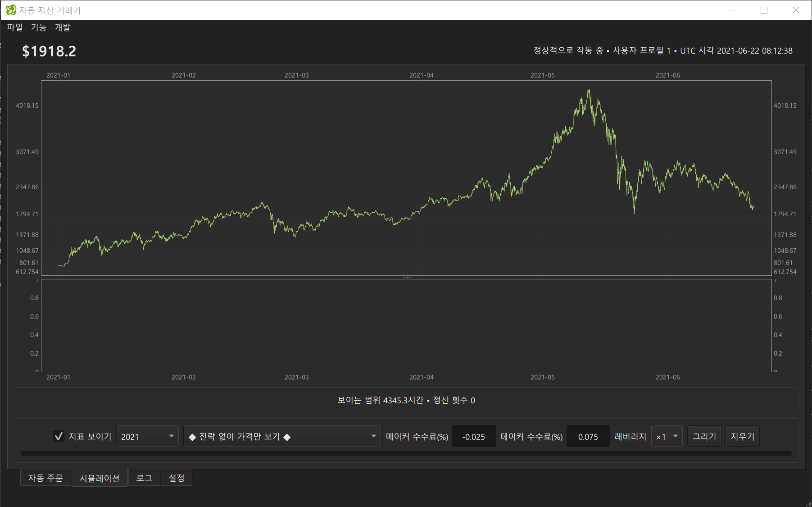Open the 기능 menu
Screen dimensions: 812x507
(x=39, y=27)
